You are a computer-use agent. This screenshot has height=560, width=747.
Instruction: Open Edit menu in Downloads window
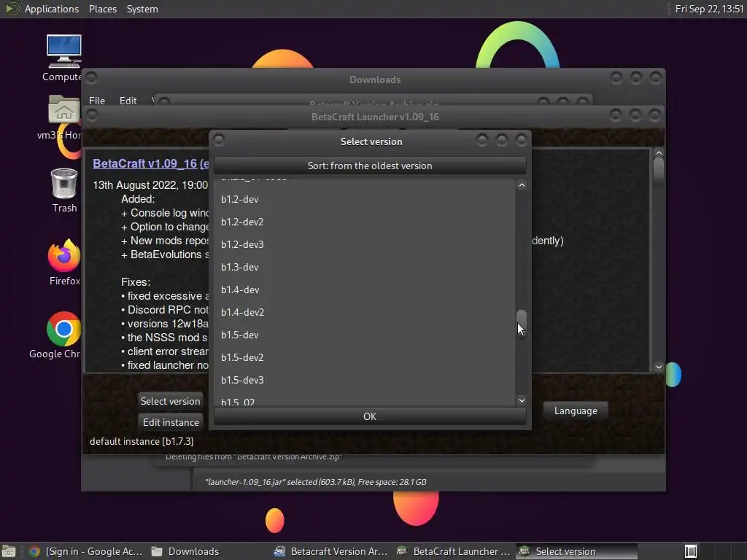click(x=128, y=101)
